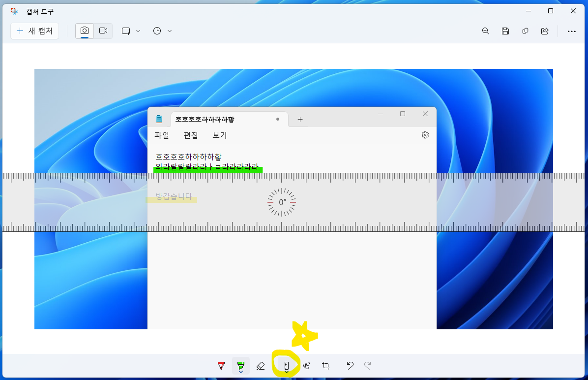Switch to the camera snip mode

85,31
